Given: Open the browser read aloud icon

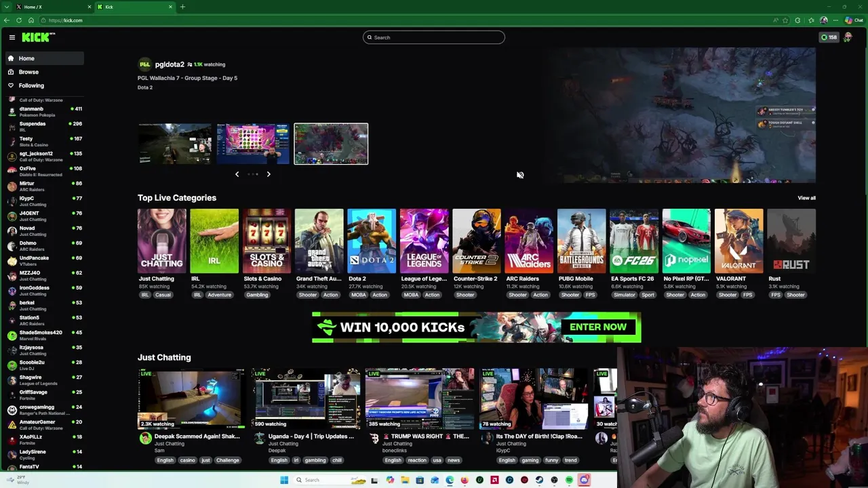Looking at the screenshot, I should click(775, 20).
